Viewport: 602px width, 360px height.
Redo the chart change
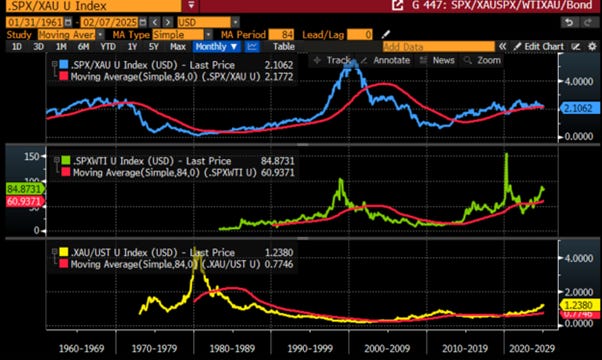pos(588,22)
